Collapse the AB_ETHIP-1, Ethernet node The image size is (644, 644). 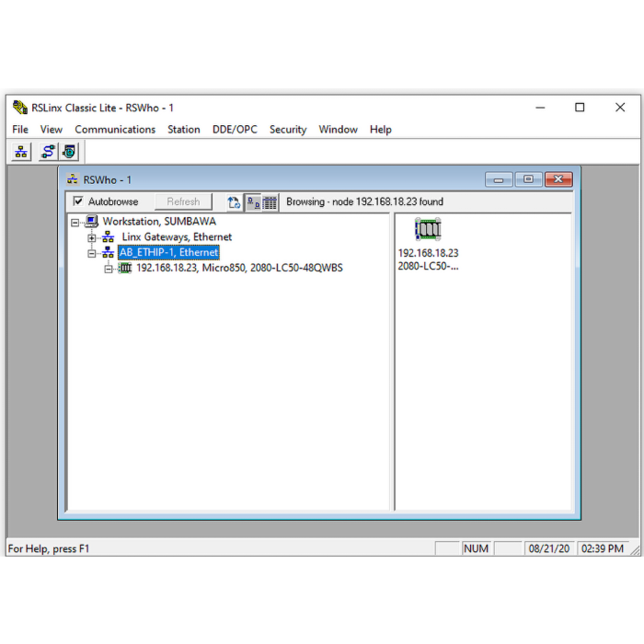tap(92, 253)
